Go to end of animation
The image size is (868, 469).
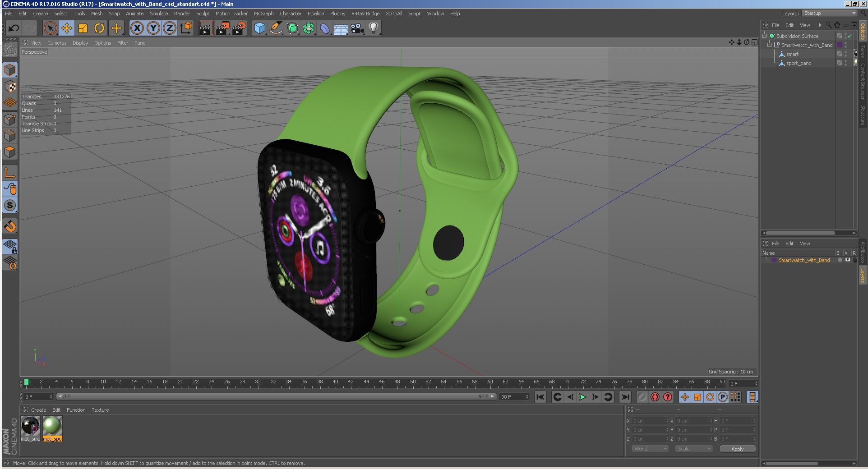(625, 397)
